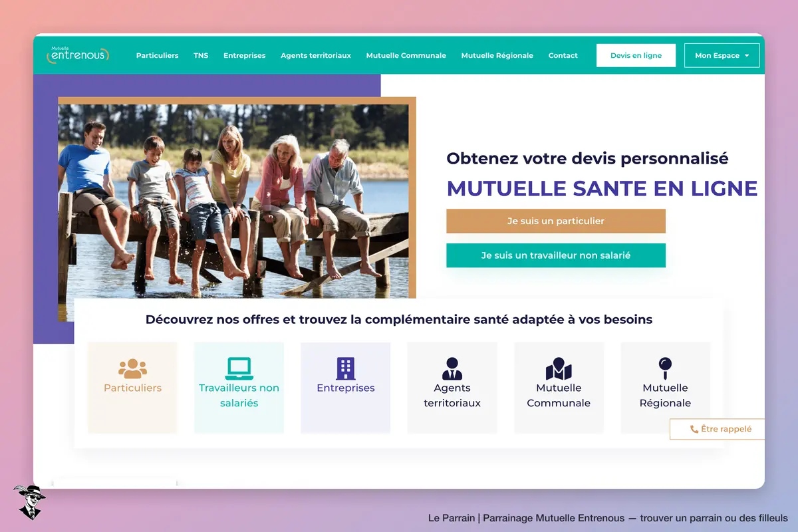Go to Mutuelle Communale in the navbar
The height and width of the screenshot is (532, 798).
406,56
